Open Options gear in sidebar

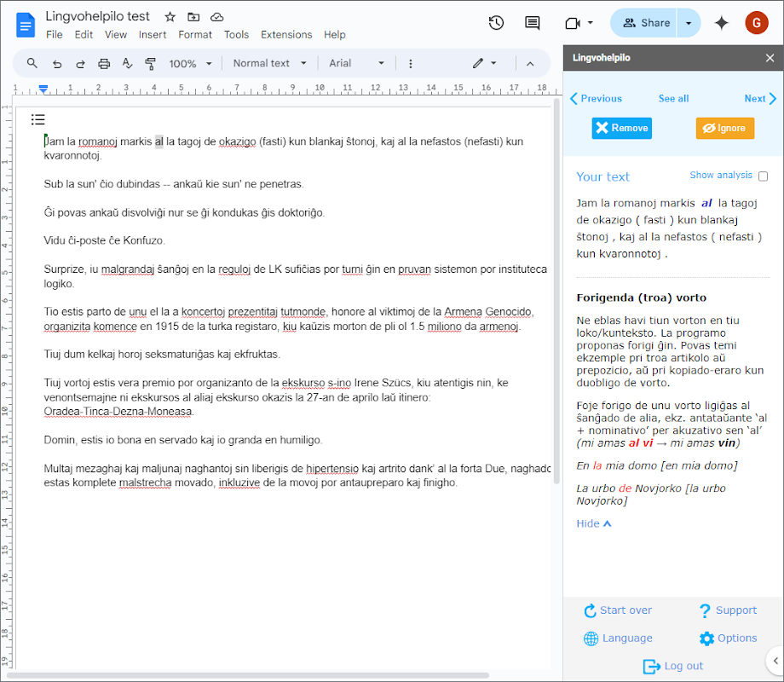click(x=728, y=638)
